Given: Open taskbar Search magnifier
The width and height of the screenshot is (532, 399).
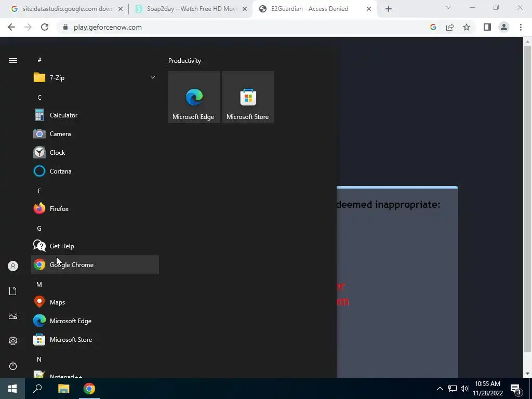Looking at the screenshot, I should click(37, 389).
